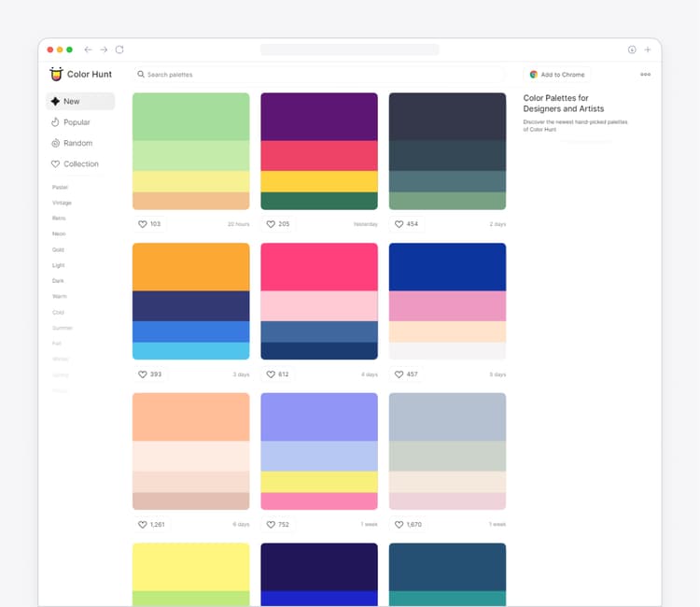
Task: Click the browser forward arrow
Action: click(104, 49)
